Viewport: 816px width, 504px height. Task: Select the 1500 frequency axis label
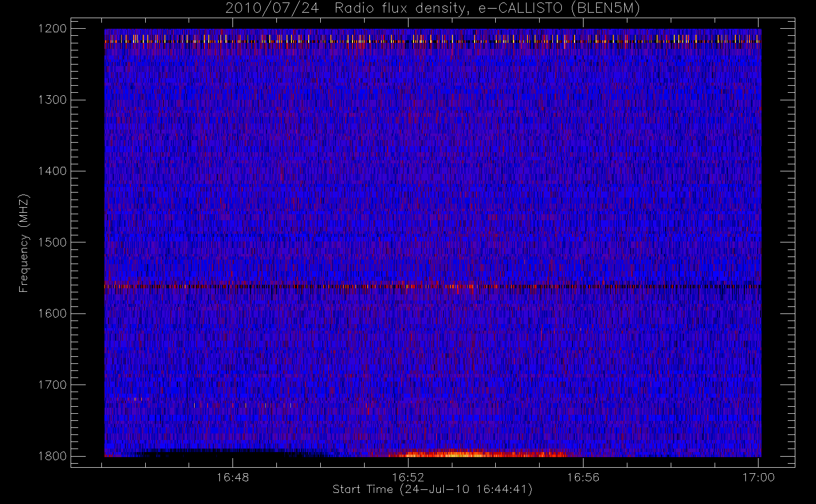52,242
